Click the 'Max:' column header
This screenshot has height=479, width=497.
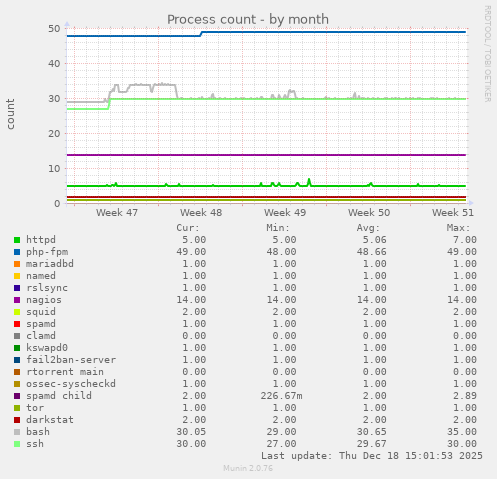[x=458, y=228]
